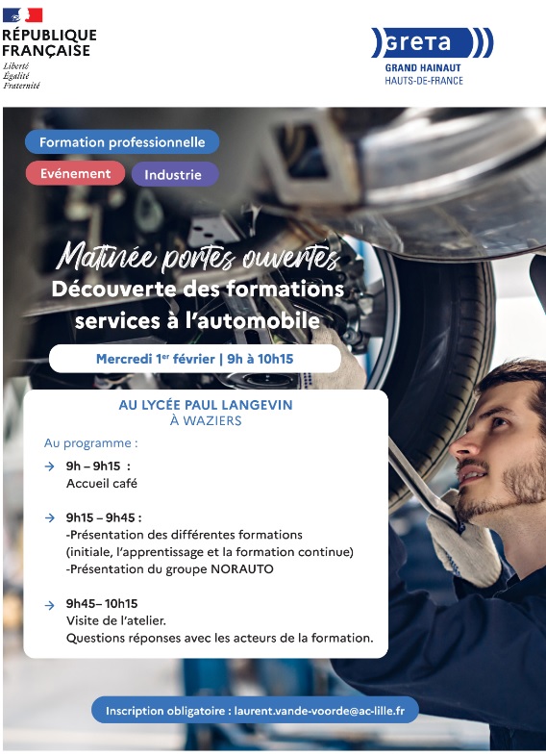This screenshot has width=546, height=756.
Task: Click the Présentation du groupe NORAUTO line
Action: pyautogui.click(x=169, y=569)
